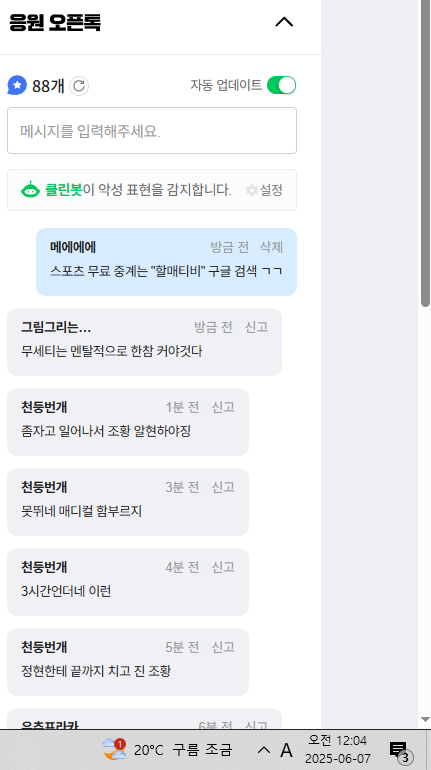Click the IME language indicator A
The image size is (431, 770).
pyautogui.click(x=286, y=750)
